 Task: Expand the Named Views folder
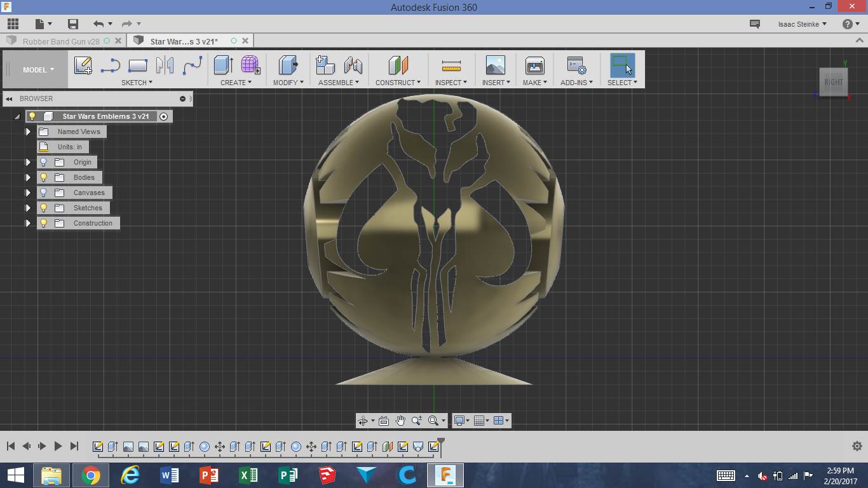click(x=28, y=132)
